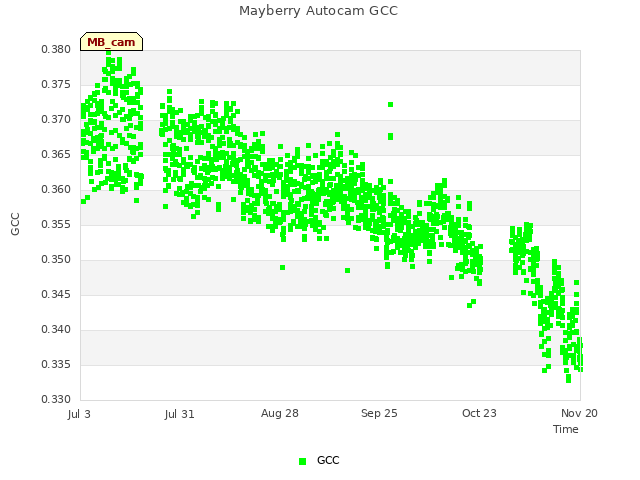Click the y-axis label 0.335

coord(56,364)
